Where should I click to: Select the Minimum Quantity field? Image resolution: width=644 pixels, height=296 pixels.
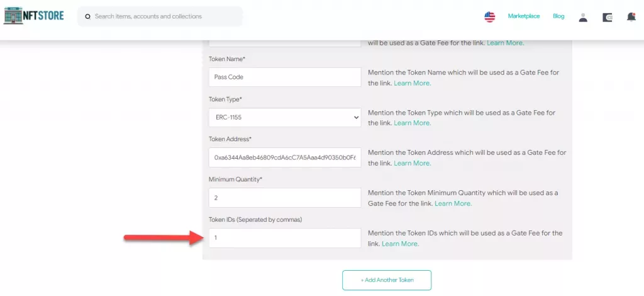(285, 198)
